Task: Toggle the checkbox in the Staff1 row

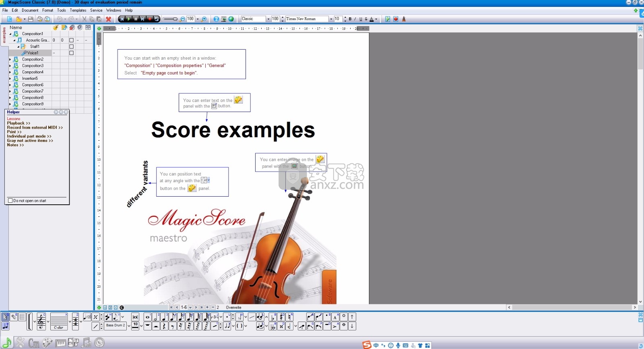Action: point(71,47)
